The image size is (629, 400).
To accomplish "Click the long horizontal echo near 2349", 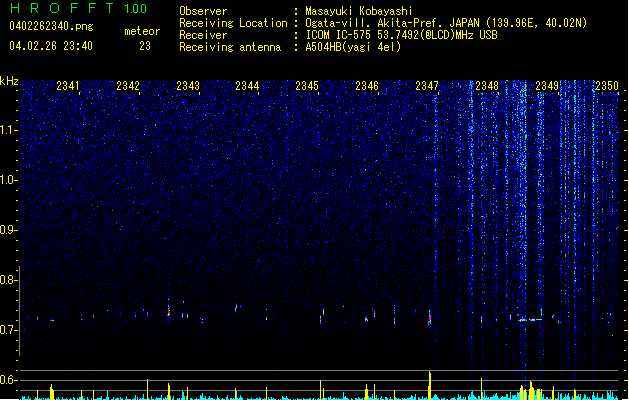I will pos(530,320).
